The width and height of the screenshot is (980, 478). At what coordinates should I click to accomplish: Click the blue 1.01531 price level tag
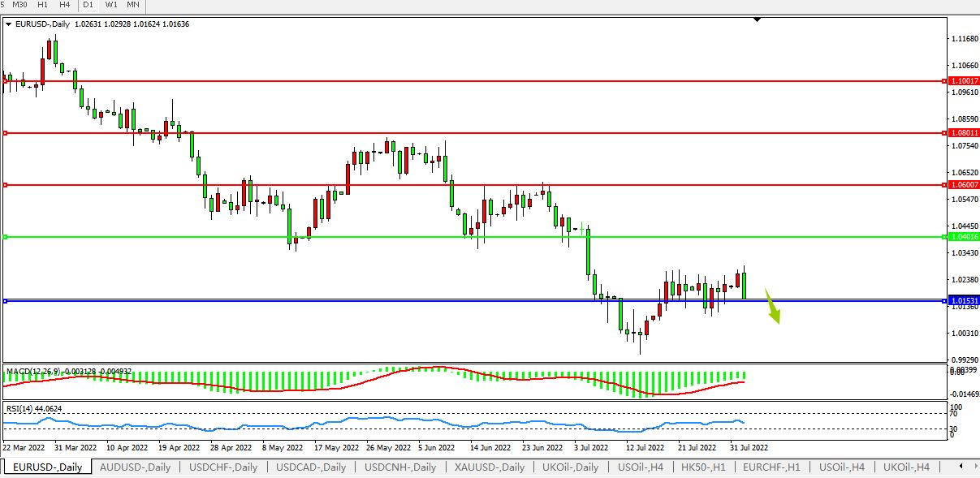[964, 300]
